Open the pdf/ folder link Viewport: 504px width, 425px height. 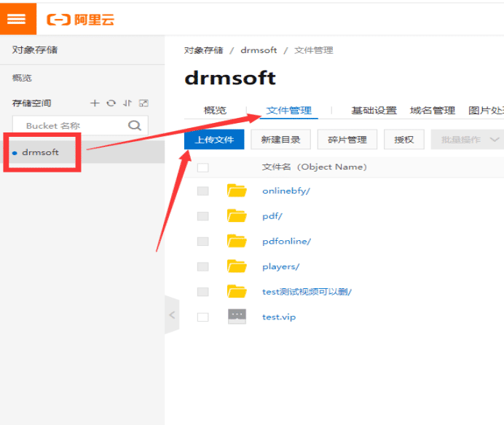[272, 216]
